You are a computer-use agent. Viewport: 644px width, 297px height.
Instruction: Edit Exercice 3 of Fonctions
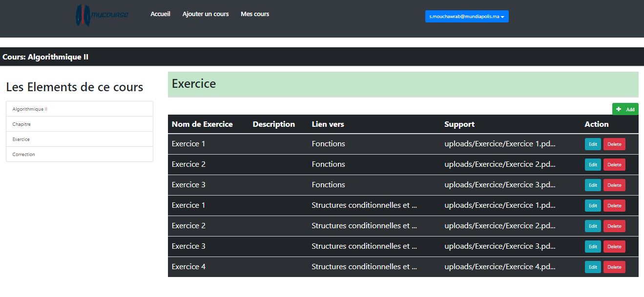click(593, 185)
